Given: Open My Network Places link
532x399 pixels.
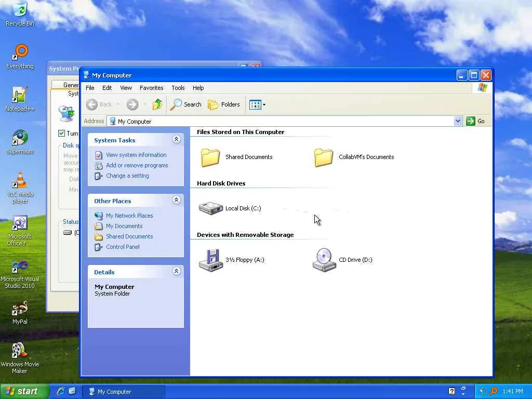Looking at the screenshot, I should 129,216.
